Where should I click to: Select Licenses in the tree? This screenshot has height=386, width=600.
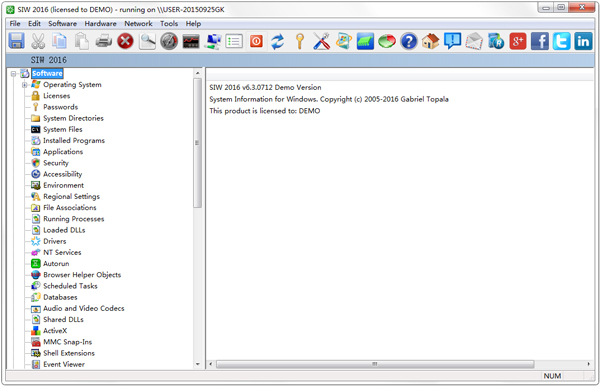56,96
